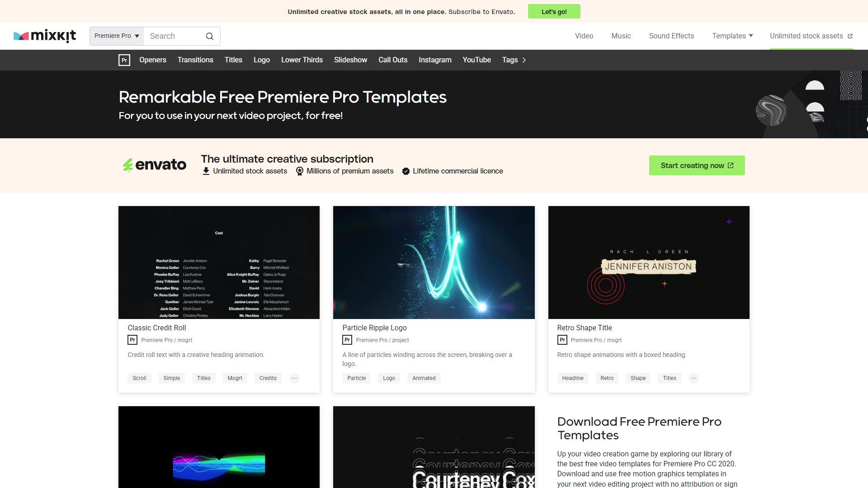Select the Slideshow category
The width and height of the screenshot is (868, 488).
[x=350, y=60]
